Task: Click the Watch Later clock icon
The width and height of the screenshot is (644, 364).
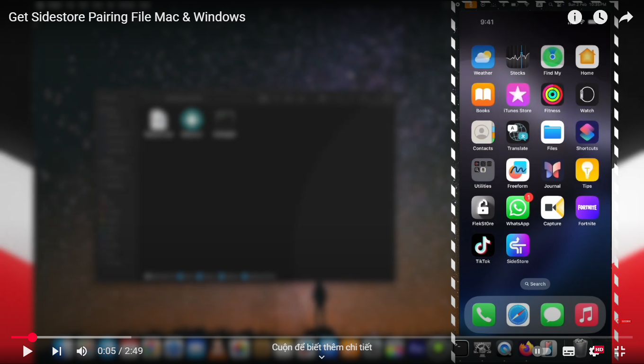Action: click(x=600, y=18)
